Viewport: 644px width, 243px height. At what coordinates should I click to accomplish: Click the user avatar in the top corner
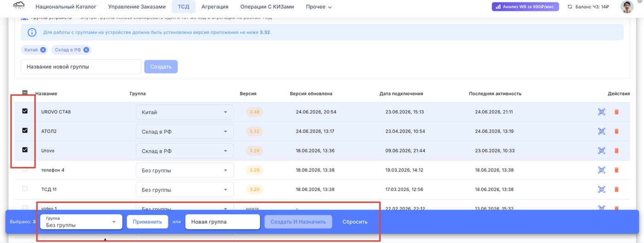point(627,7)
